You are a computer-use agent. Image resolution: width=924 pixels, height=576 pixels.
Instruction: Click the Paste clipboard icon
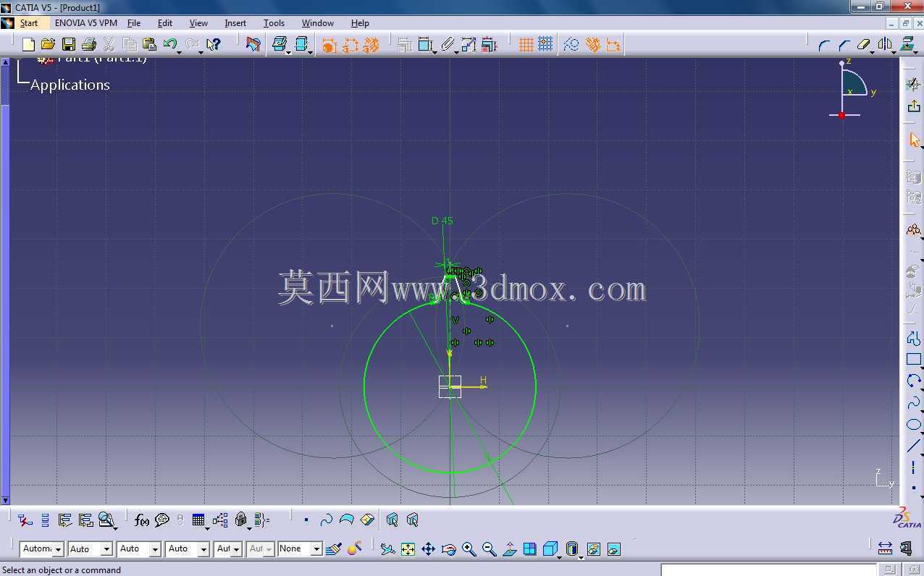149,45
